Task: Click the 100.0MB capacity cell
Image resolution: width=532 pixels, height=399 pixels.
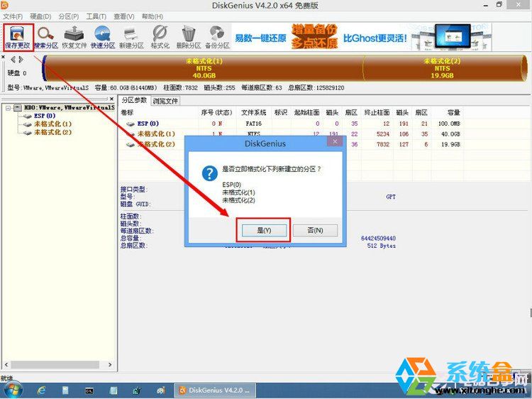Action: 449,124
